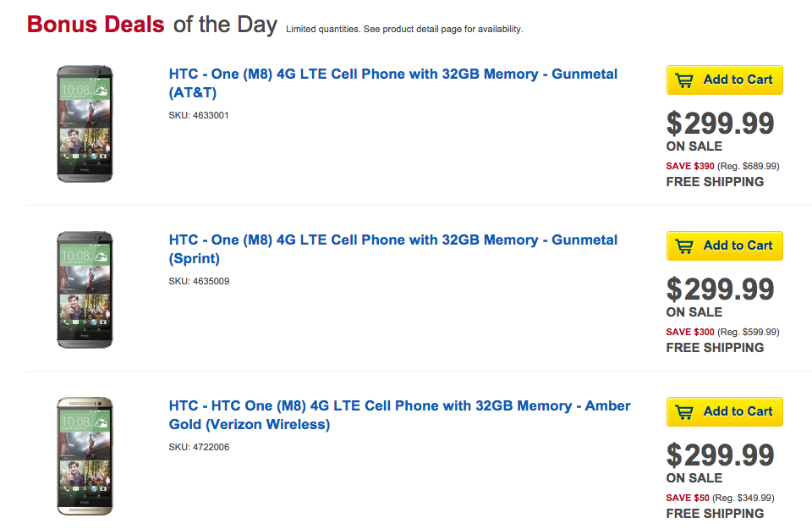Add the AT&T HTC One to cart
This screenshot has height=529, width=812.
point(725,80)
